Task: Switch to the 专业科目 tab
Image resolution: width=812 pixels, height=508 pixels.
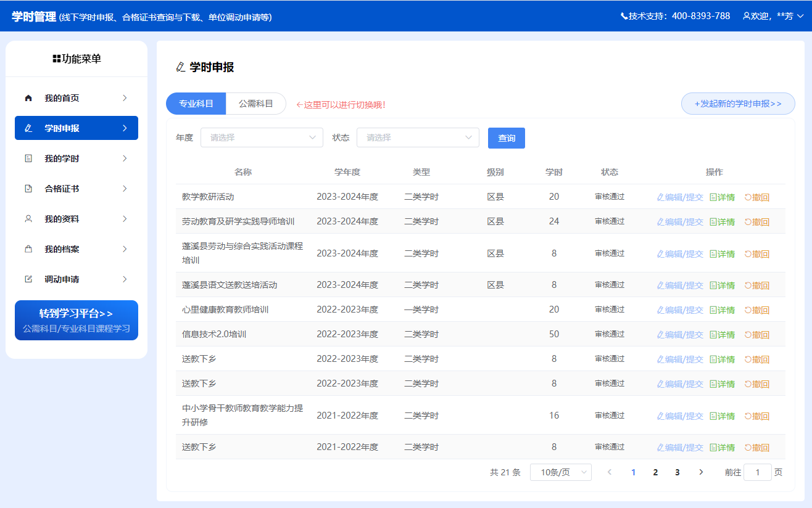Action: 196,104
